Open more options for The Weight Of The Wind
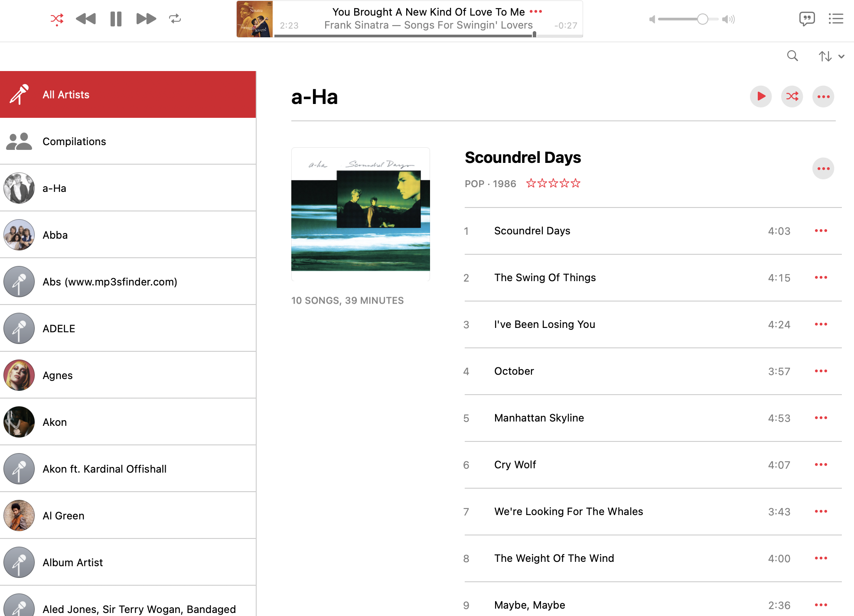Viewport: 854px width, 616px height. (821, 558)
